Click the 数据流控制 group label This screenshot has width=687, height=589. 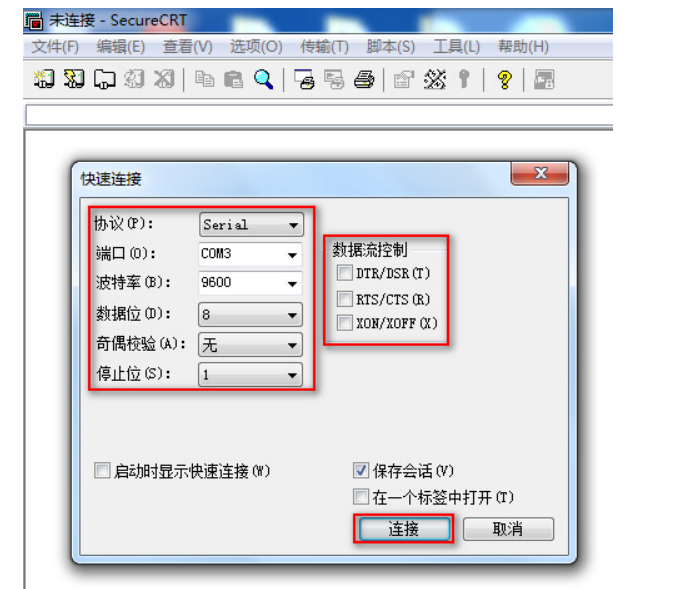coord(370,250)
